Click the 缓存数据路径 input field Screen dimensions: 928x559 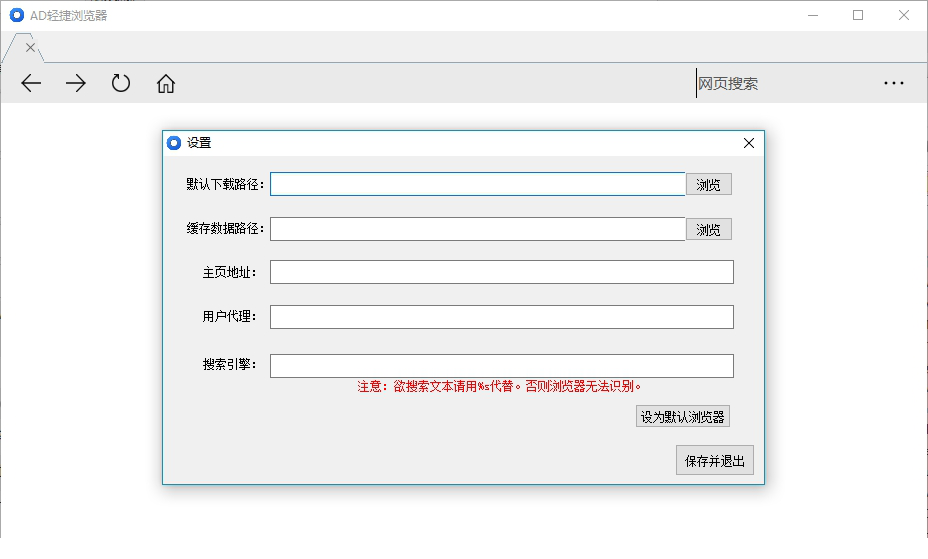point(478,229)
